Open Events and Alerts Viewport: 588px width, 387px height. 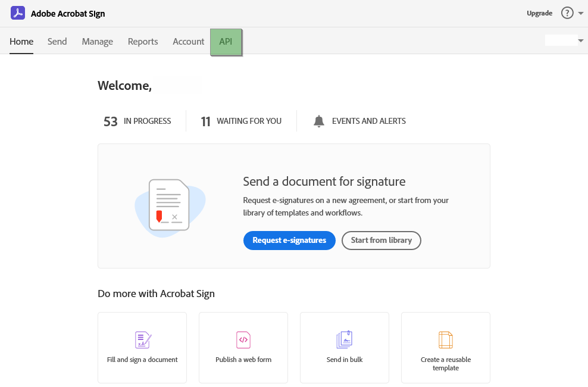(x=359, y=121)
